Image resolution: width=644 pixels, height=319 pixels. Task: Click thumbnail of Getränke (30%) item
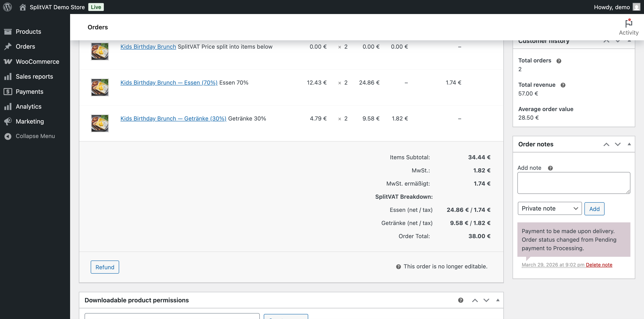100,123
